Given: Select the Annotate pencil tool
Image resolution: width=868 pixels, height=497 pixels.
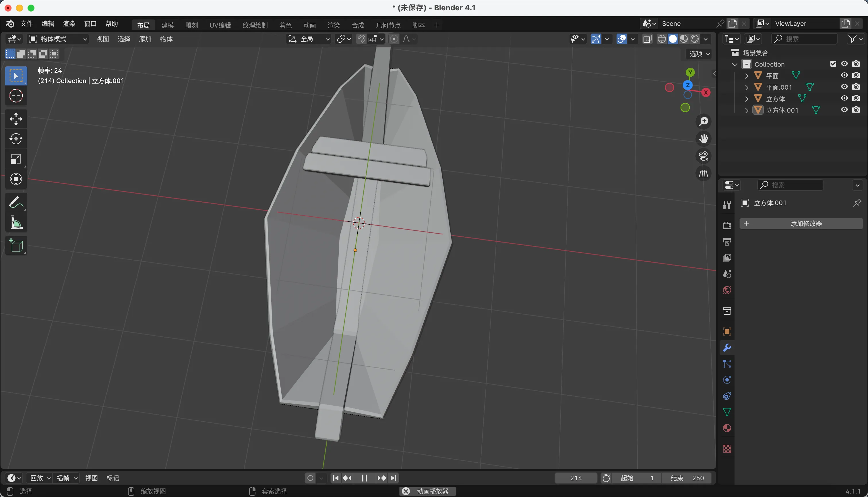Looking at the screenshot, I should (16, 203).
